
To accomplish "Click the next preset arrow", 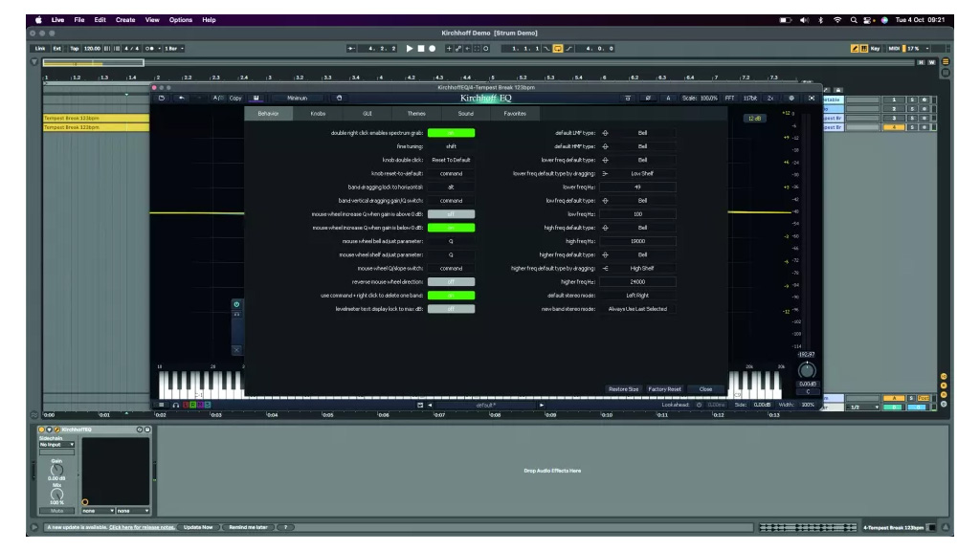I will [x=542, y=405].
